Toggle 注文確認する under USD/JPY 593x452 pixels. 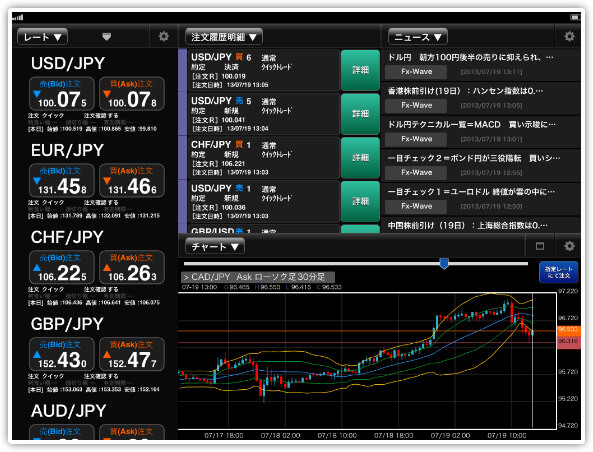pyautogui.click(x=101, y=116)
